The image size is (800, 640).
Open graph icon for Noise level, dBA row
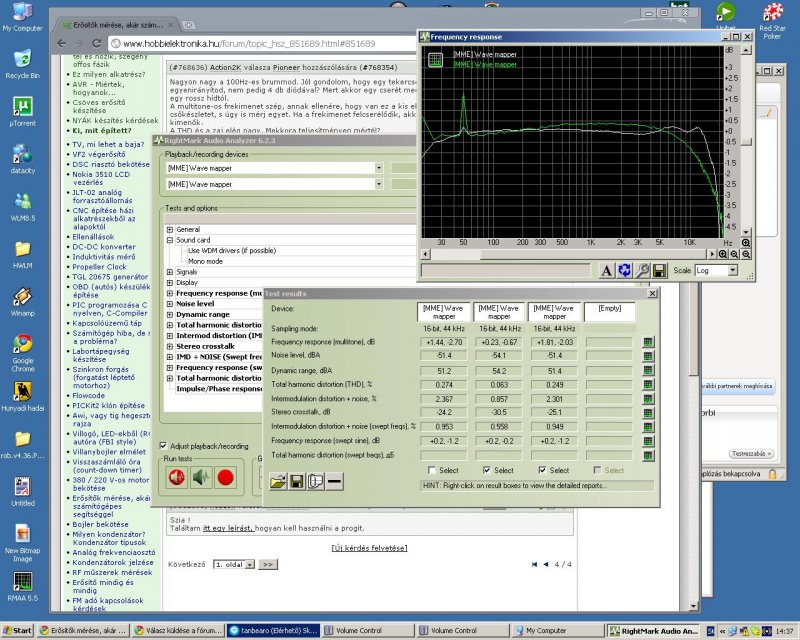coord(648,356)
